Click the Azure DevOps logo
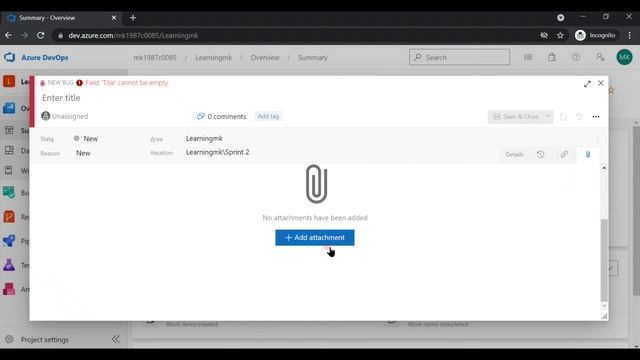The image size is (640, 360). click(x=9, y=58)
